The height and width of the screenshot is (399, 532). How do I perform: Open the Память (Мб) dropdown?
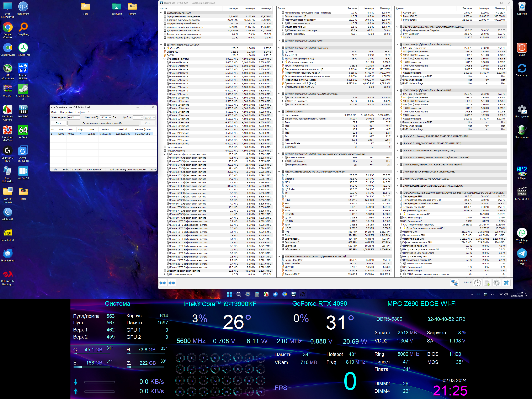pos(110,118)
